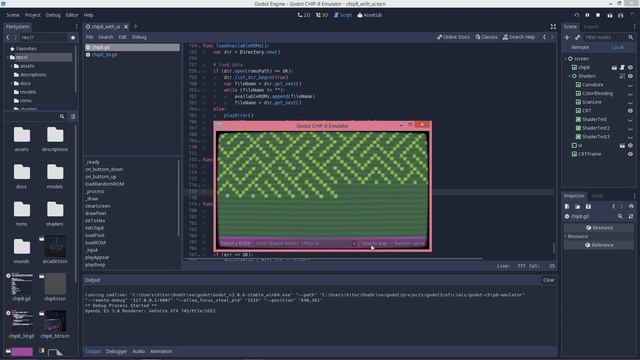
Task: Go back in Inspector history
Action: click(613, 207)
